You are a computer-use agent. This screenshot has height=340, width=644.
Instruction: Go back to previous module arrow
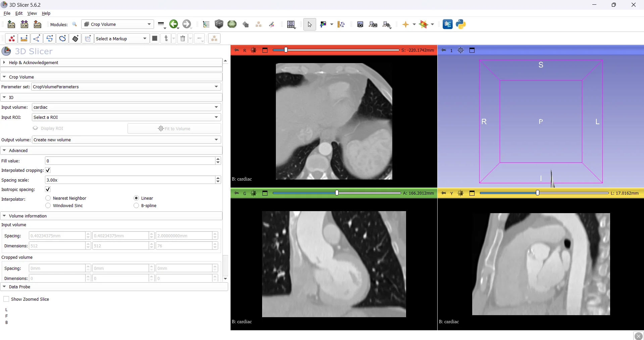[x=174, y=24]
